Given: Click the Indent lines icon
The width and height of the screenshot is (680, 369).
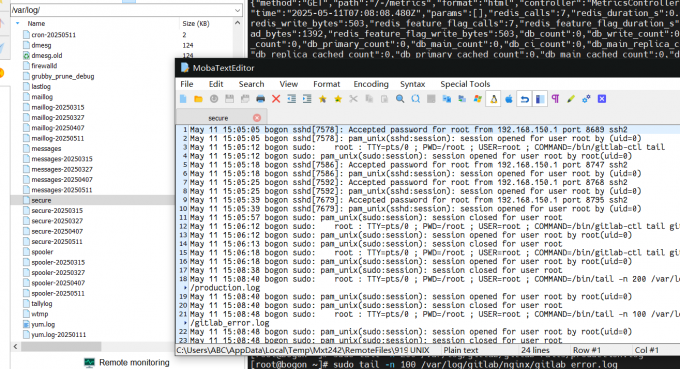Looking at the screenshot, I should [307, 99].
